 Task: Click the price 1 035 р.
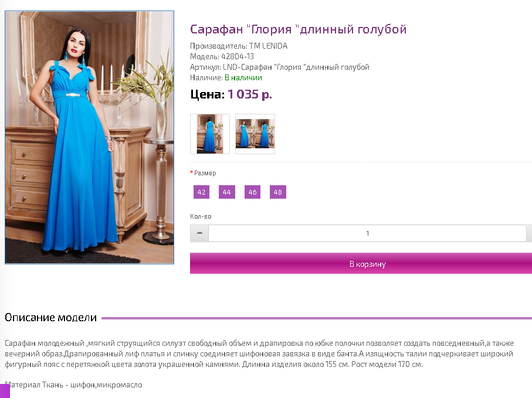click(x=250, y=94)
